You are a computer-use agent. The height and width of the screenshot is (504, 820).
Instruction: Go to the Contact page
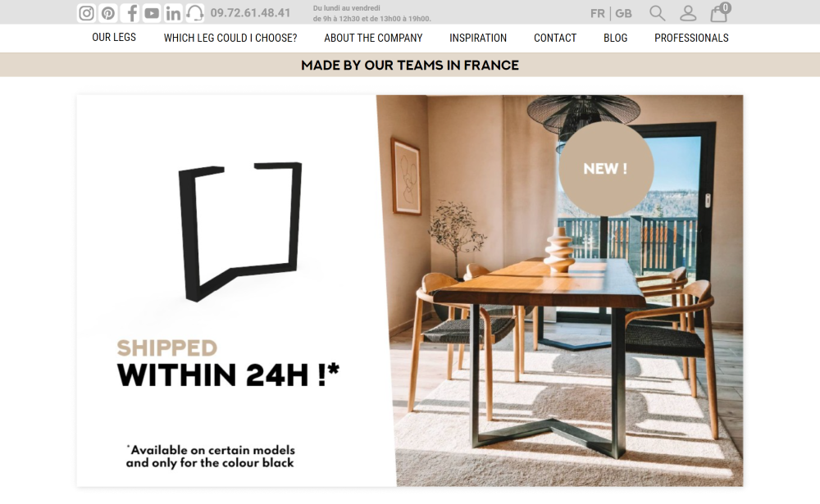coord(555,38)
